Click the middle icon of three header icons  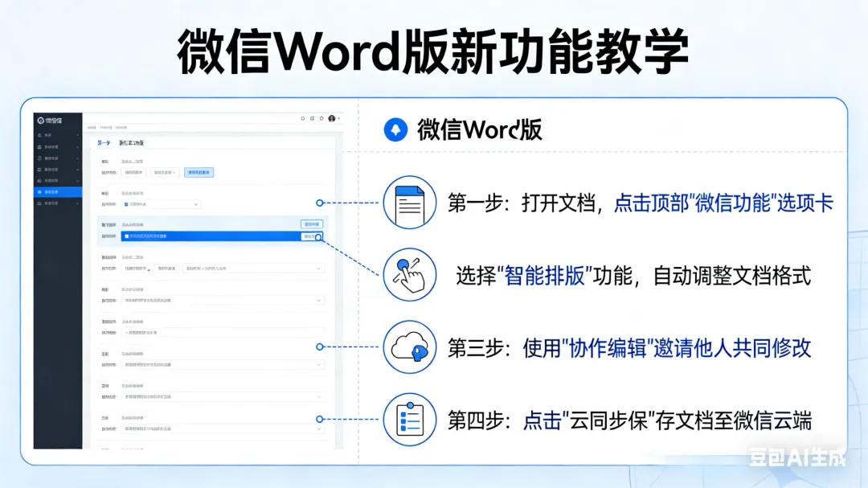(312, 118)
